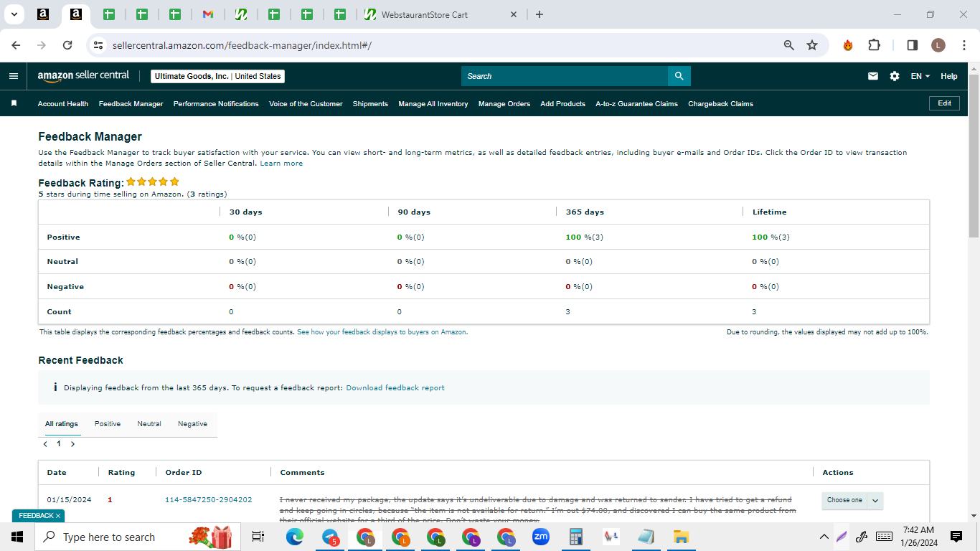This screenshot has height=551, width=980.
Task: Open the browser extensions puzzle icon
Action: pos(874,45)
